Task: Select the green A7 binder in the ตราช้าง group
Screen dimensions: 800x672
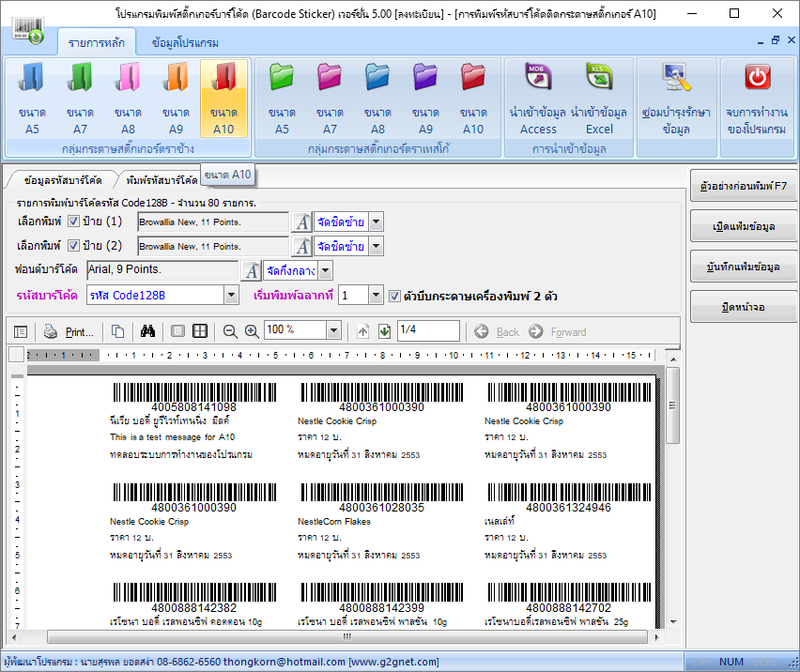Action: coord(80,99)
